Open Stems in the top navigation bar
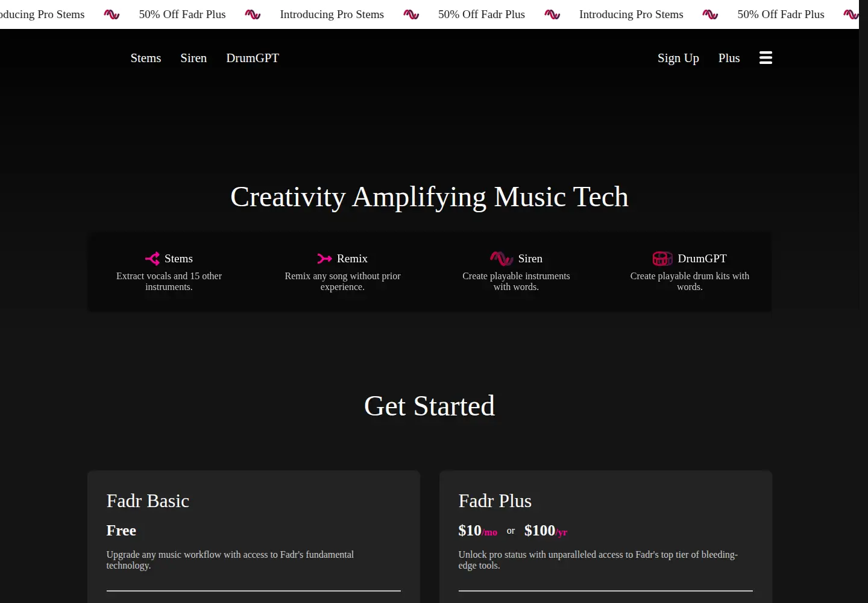868x603 pixels. (146, 58)
